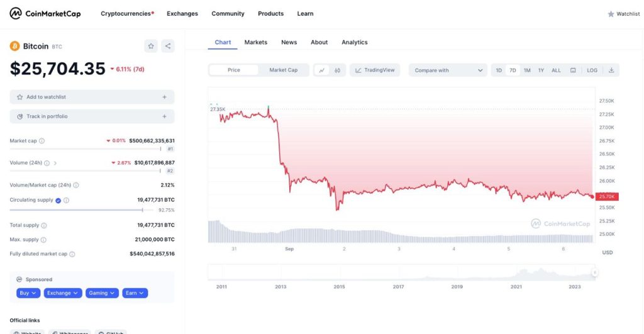Viewport: 644px width, 334px height.
Task: Toggle chart to Market Cap view
Action: click(x=283, y=70)
